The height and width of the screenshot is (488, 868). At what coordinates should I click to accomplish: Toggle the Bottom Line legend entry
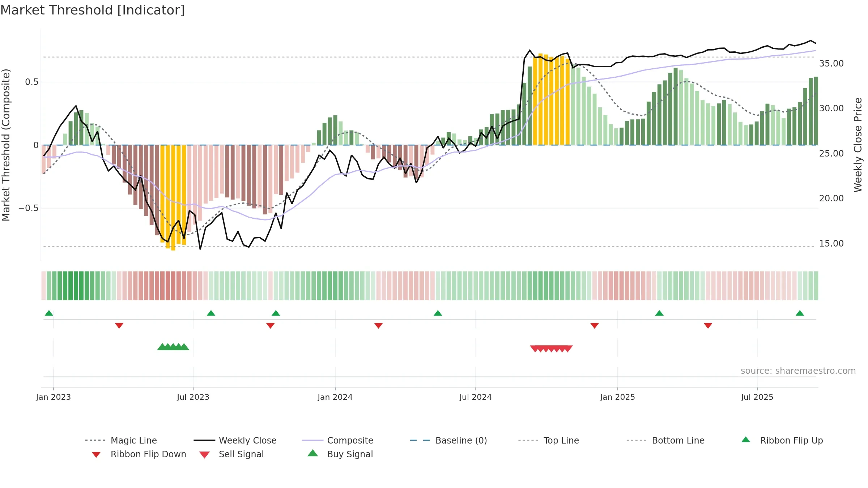coord(665,440)
